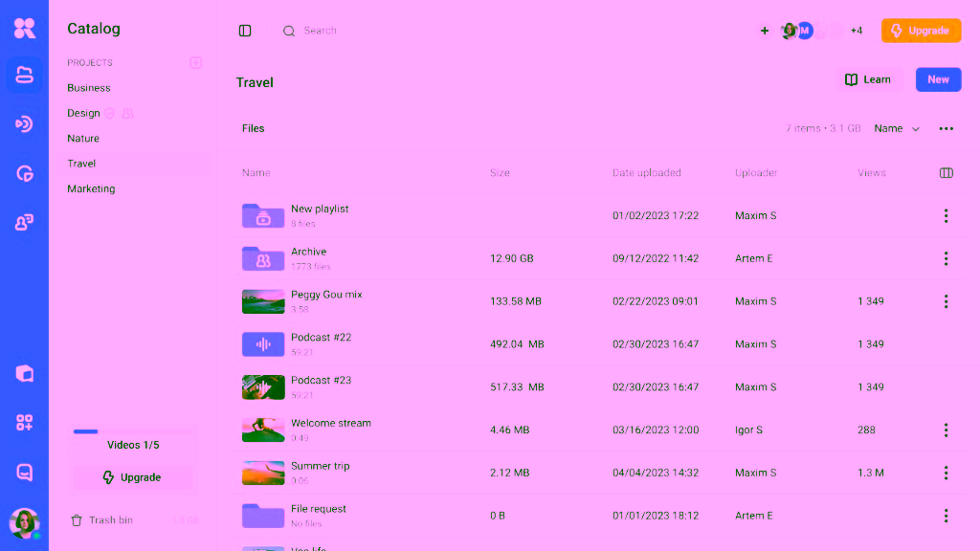Show the +4 additional members

point(857,31)
